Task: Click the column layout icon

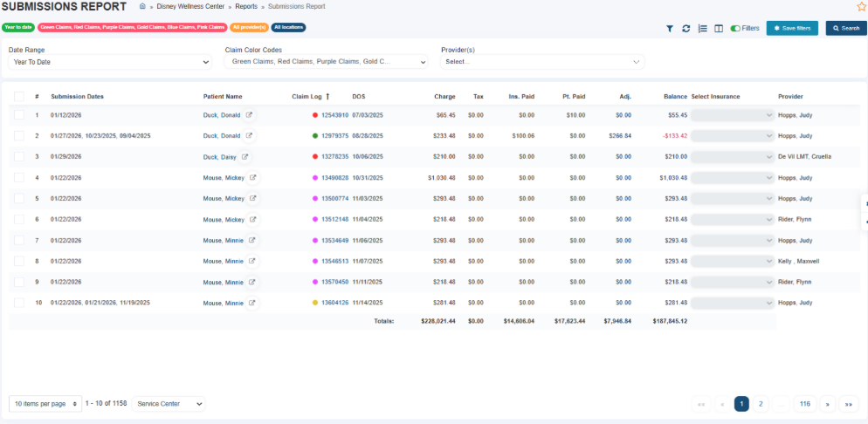Action: click(718, 29)
